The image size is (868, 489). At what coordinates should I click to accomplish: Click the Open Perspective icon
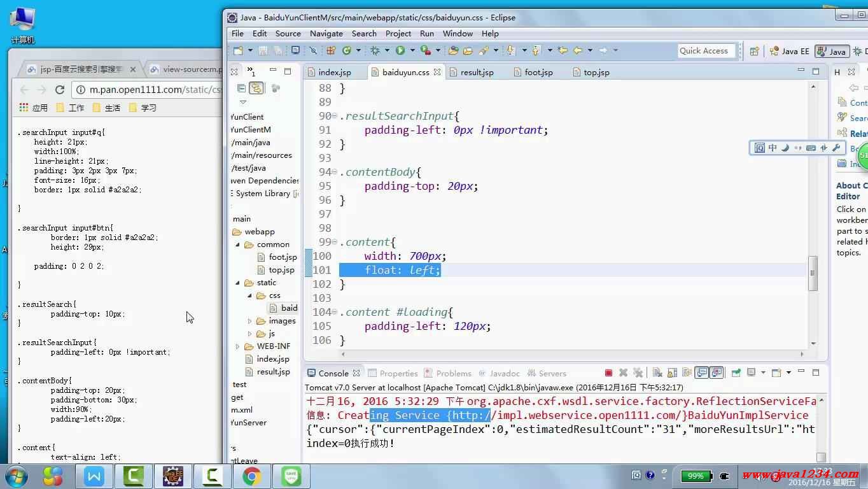(755, 52)
